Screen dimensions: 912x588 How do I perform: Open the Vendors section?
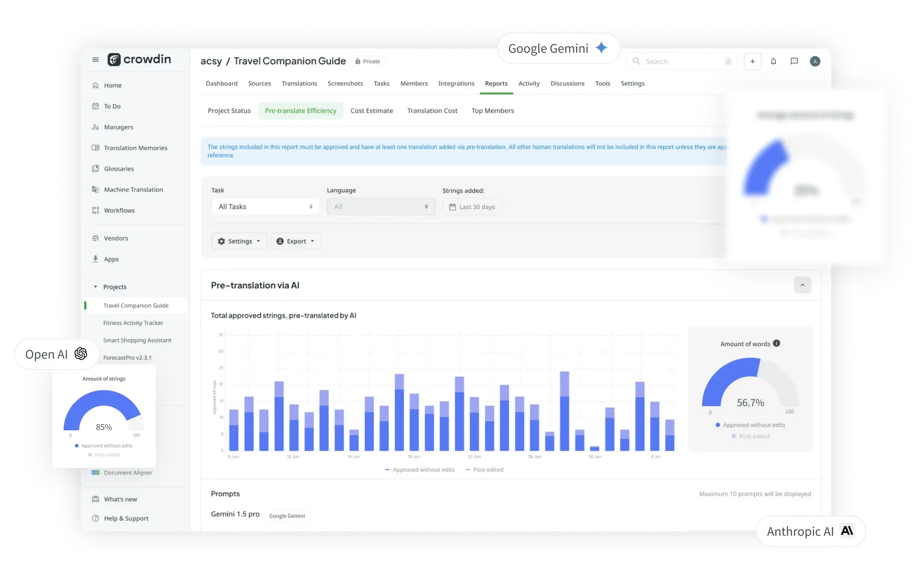coord(116,238)
